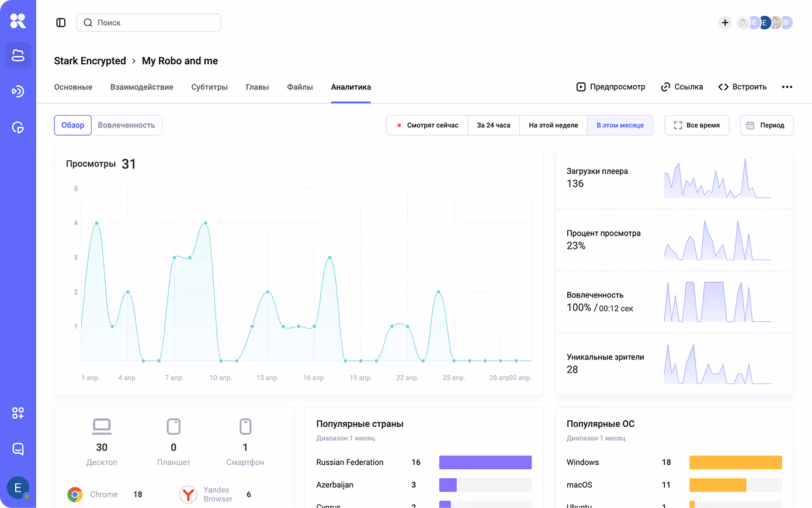
Task: Open the Файлы tab
Action: 300,87
